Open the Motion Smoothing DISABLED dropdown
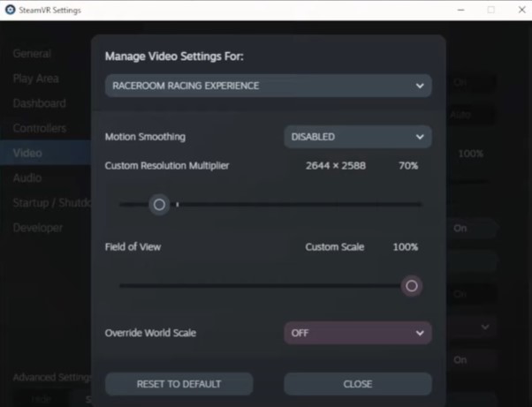The height and width of the screenshot is (407, 532). (x=358, y=137)
